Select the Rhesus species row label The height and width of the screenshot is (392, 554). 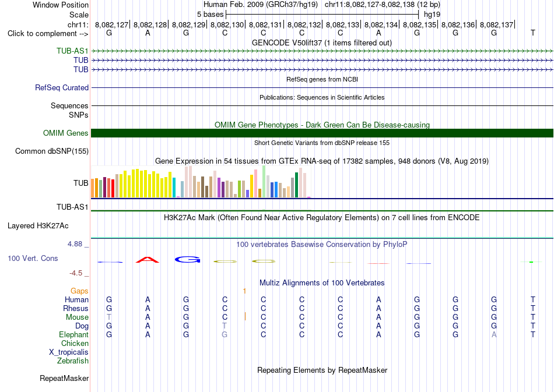click(x=76, y=308)
